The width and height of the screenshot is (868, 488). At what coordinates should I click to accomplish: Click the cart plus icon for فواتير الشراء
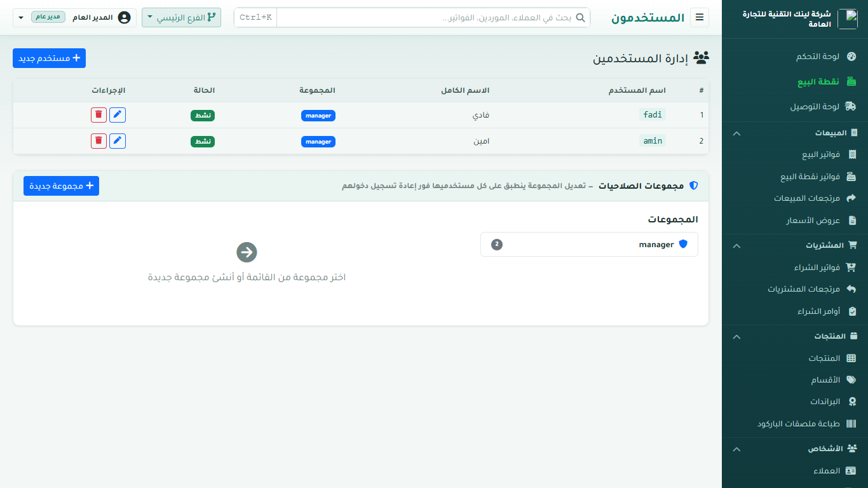pyautogui.click(x=851, y=268)
